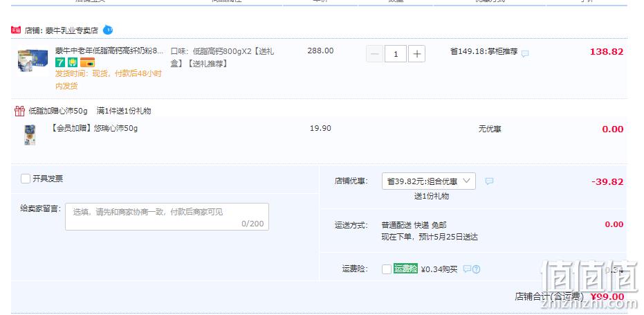Click the orange credit card badge icon

87,62
